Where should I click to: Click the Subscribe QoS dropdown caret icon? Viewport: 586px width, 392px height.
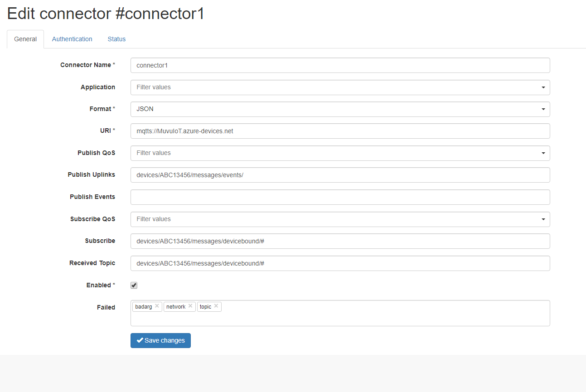543,219
